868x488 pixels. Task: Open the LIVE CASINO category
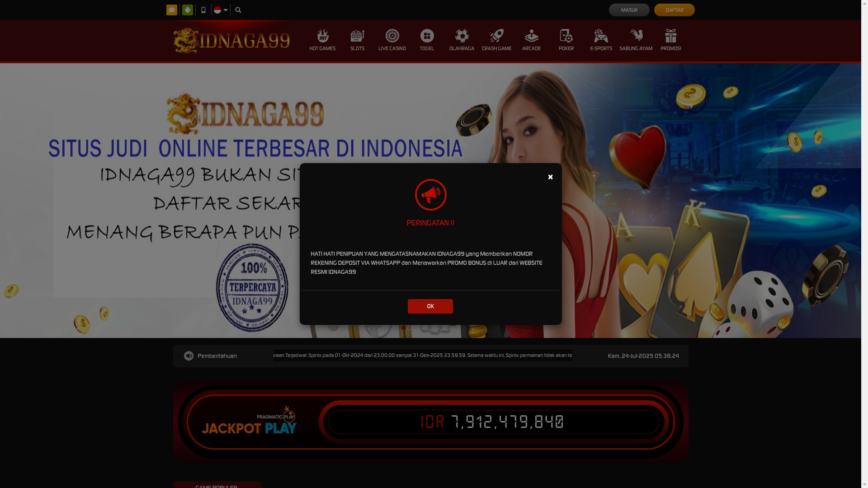[392, 40]
